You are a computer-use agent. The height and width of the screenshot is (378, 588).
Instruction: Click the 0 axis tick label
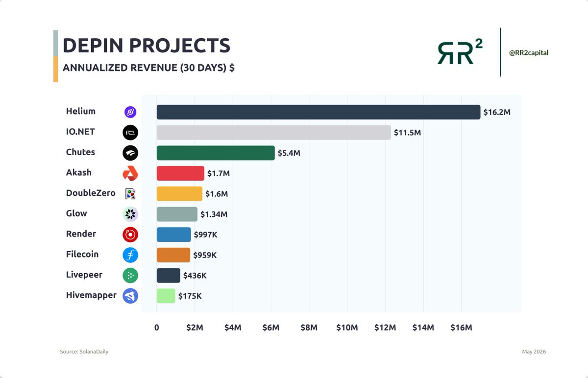tap(157, 327)
